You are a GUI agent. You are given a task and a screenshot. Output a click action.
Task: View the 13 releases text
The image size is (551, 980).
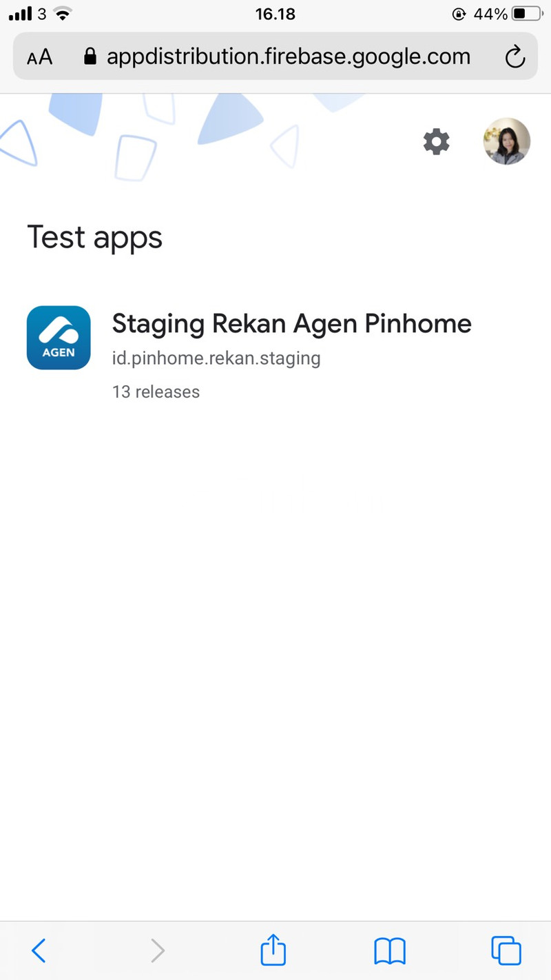coord(156,391)
